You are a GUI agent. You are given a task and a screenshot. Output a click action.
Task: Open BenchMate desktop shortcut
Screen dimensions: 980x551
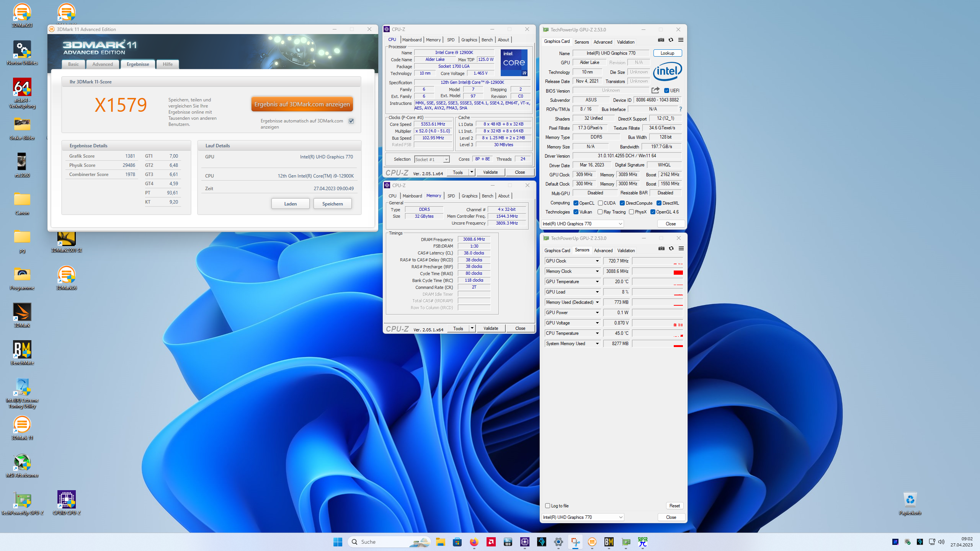pos(22,353)
